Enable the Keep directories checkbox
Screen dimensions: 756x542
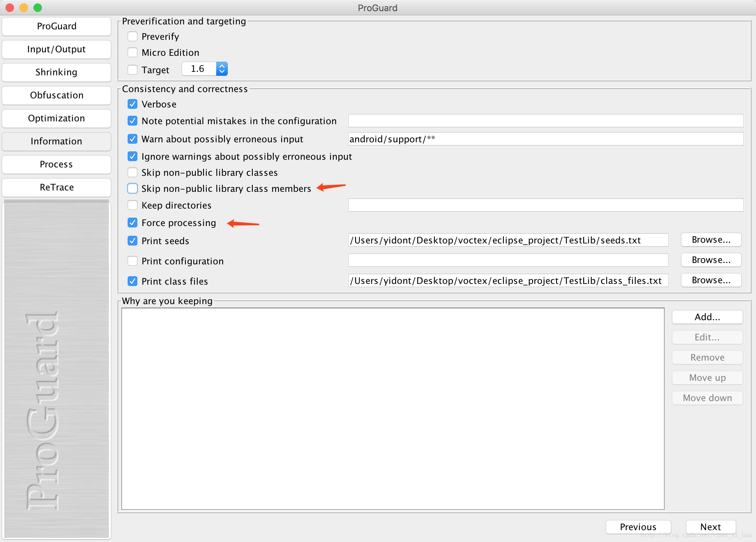click(133, 205)
